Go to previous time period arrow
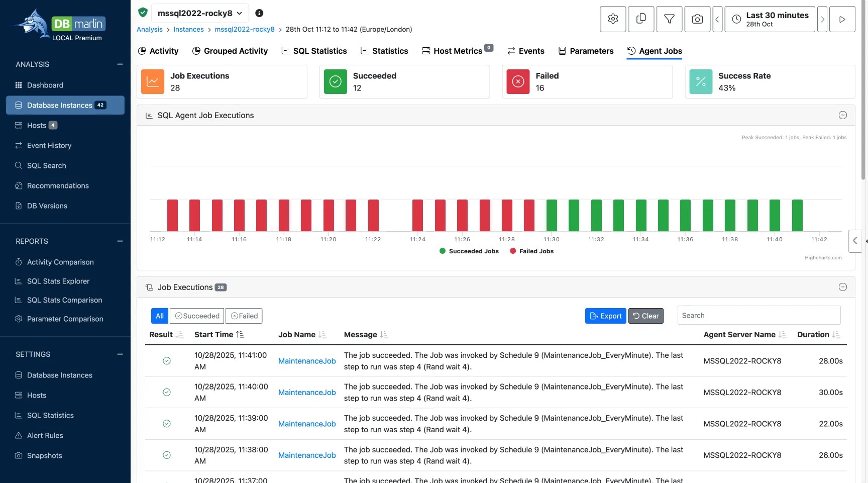Screen dimensions: 868x483 tap(717, 19)
